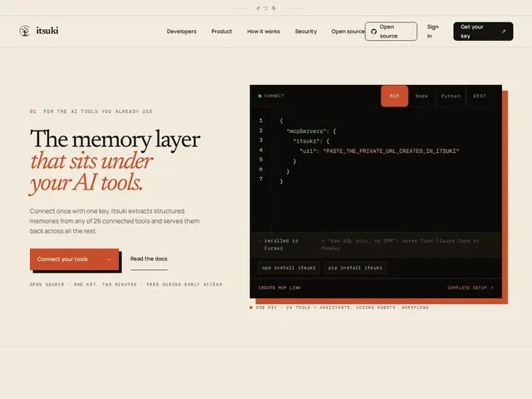Switch to the Python tab
The height and width of the screenshot is (399, 532).
tap(451, 96)
